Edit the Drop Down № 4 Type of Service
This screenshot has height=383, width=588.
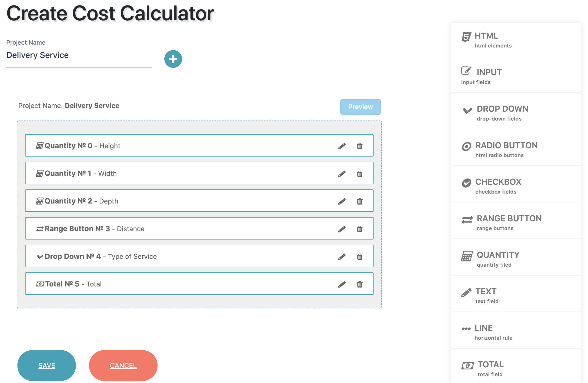tap(342, 257)
